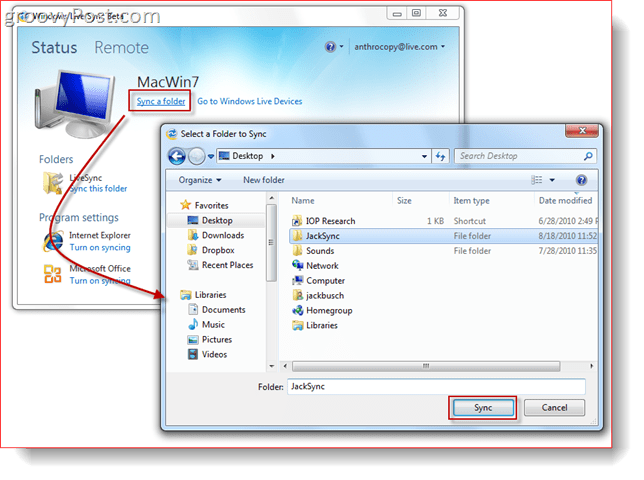Select the Network icon in file list
This screenshot has width=644, height=480.
(297, 265)
